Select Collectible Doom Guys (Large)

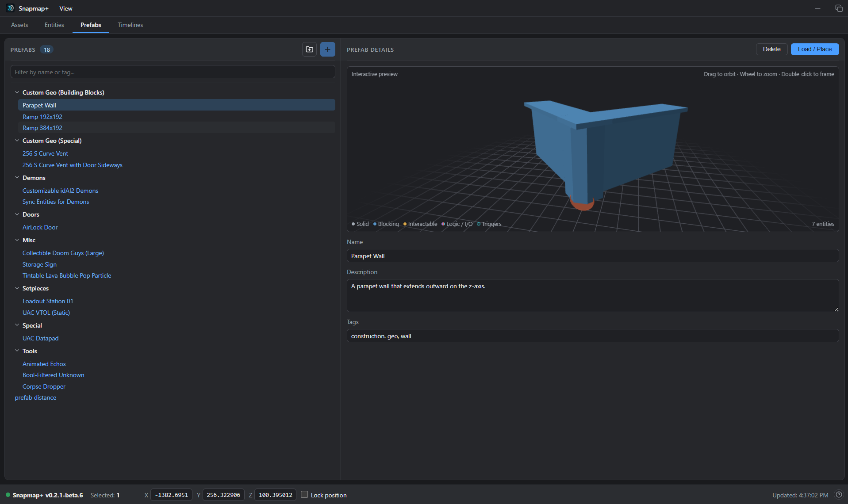[x=63, y=253]
